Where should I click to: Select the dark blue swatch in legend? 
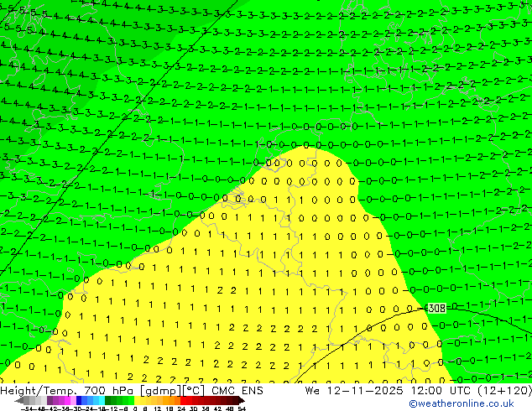[x=79, y=400]
